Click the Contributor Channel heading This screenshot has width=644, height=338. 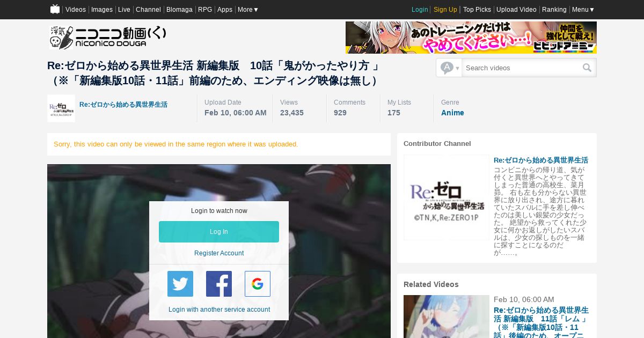(x=437, y=144)
